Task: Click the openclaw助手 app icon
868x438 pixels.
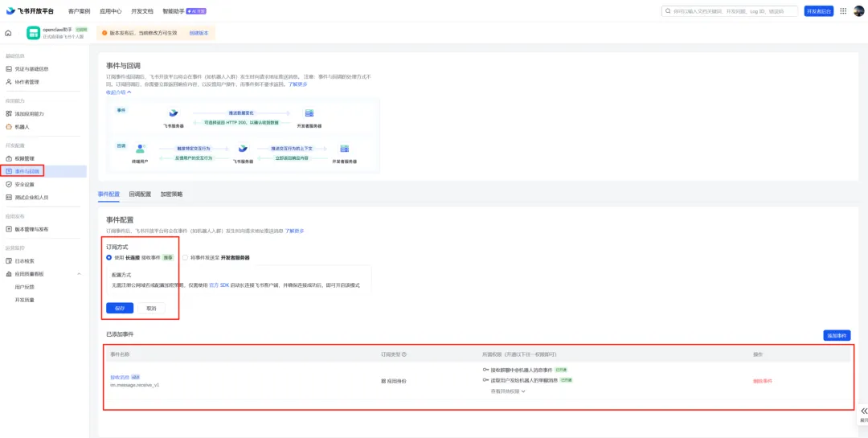Action: coord(33,33)
